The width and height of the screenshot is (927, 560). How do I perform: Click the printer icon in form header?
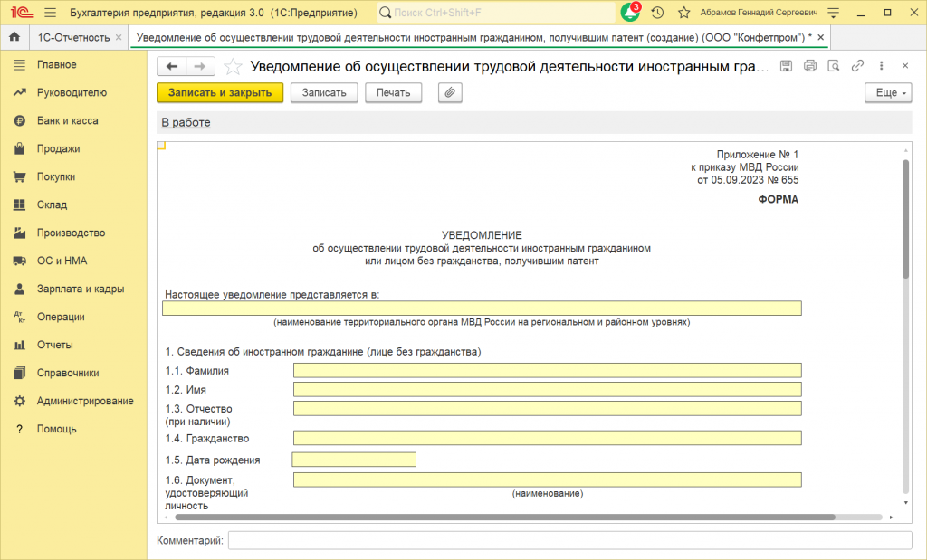tap(810, 66)
